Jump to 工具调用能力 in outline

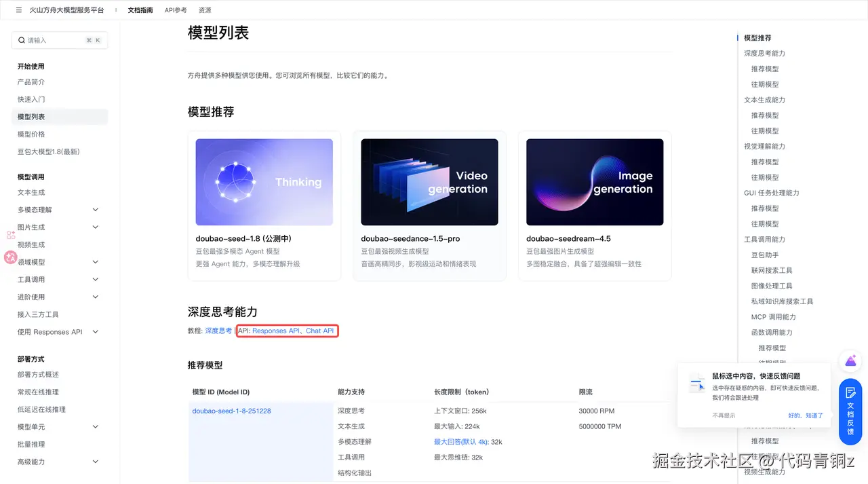764,240
